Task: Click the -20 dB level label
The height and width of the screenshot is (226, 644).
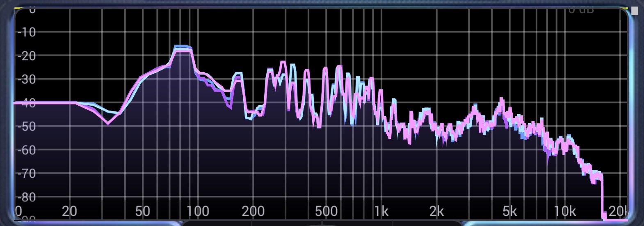Action: [26, 56]
